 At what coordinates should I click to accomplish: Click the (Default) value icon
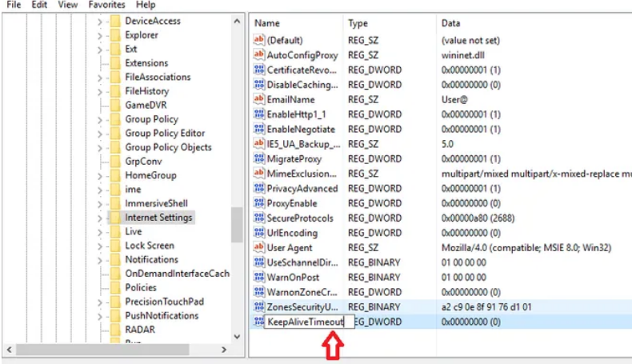258,40
